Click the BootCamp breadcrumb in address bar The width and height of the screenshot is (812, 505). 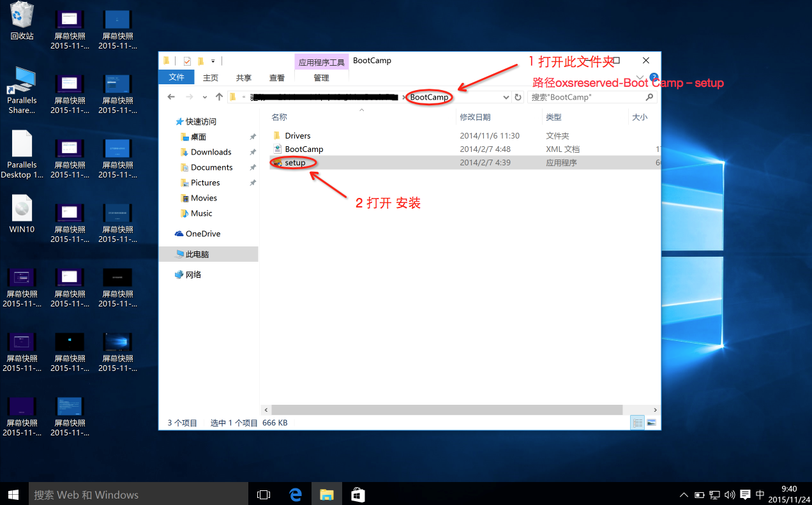point(429,97)
